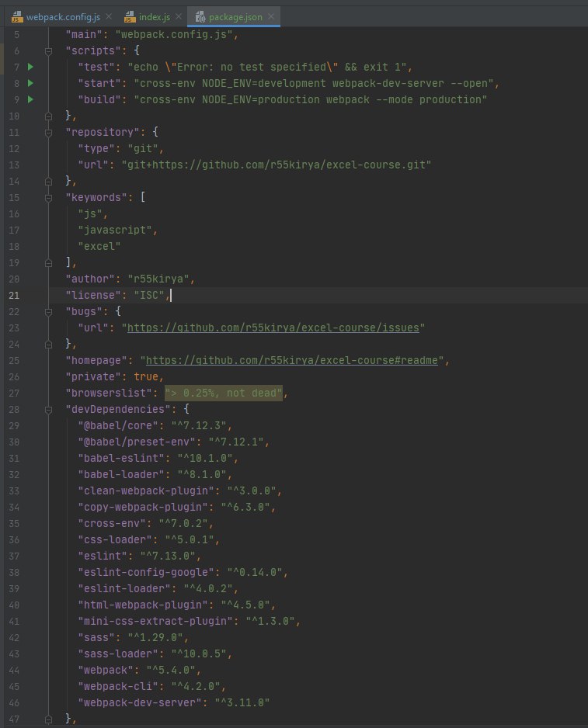Screen dimensions: 588x728
Task: Click "sass" version "^1.29.0"
Action: [155, 638]
